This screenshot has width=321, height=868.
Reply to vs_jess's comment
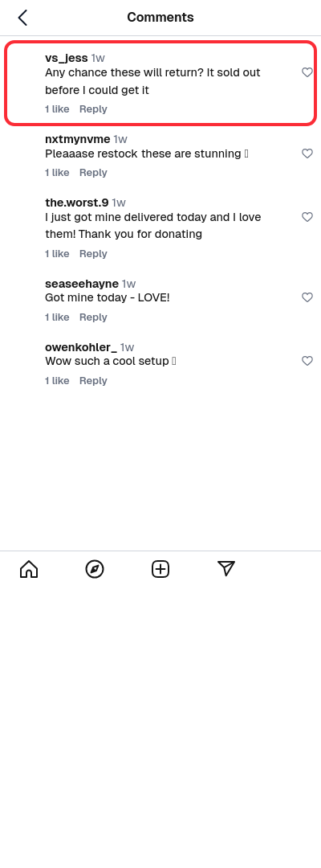coord(93,109)
